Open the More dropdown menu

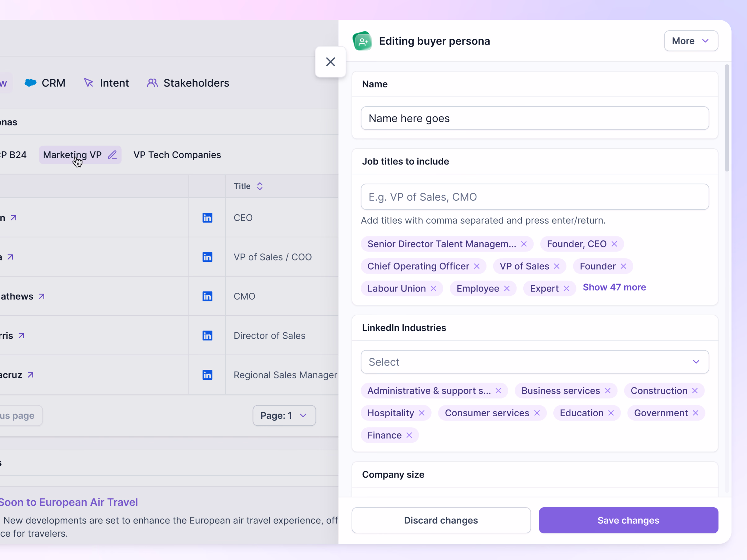coord(691,41)
